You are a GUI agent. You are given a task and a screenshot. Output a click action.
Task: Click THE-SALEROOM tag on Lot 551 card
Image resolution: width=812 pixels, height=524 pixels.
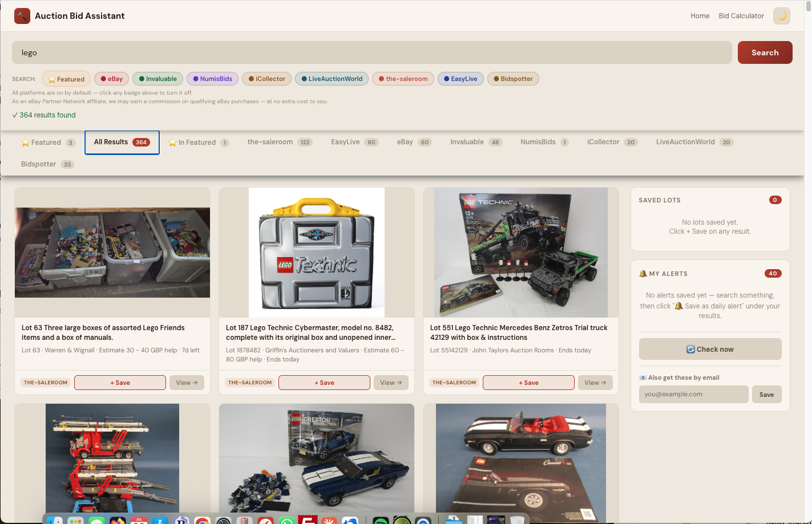tap(454, 383)
